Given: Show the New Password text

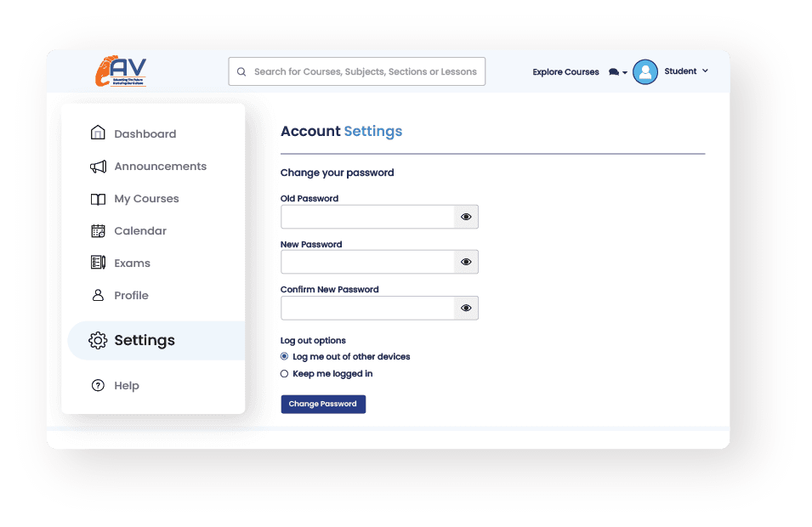Looking at the screenshot, I should (466, 262).
